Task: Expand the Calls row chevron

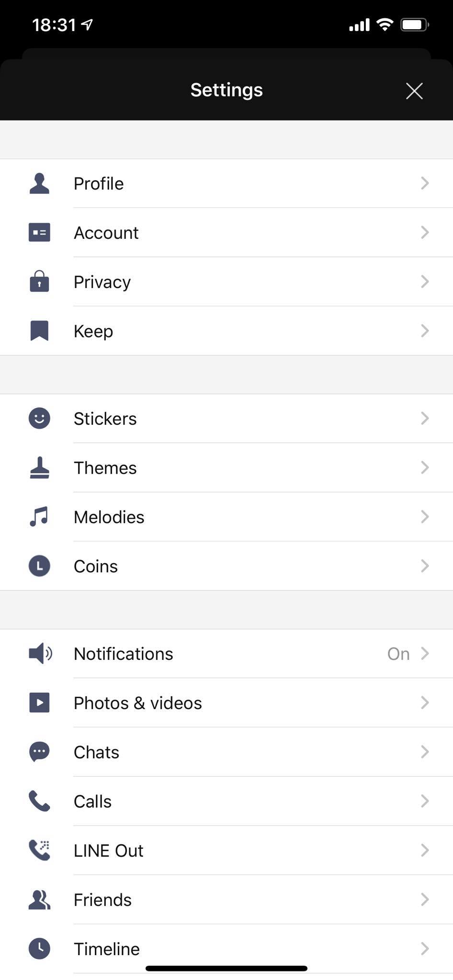Action: click(x=424, y=801)
